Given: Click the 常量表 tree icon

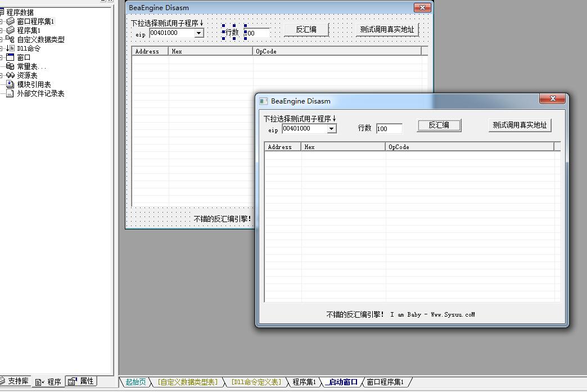Looking at the screenshot, I should (10, 66).
